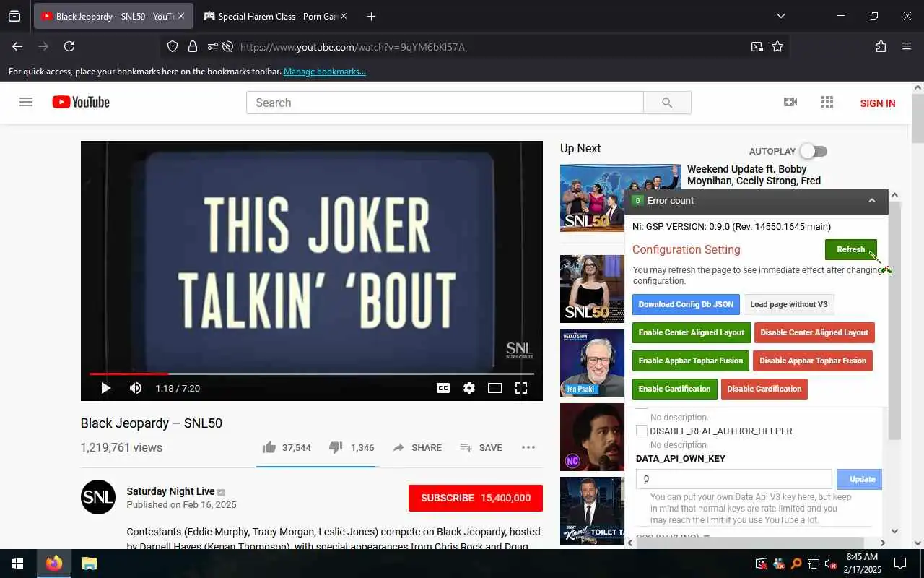Show site security padlock info

[193, 46]
